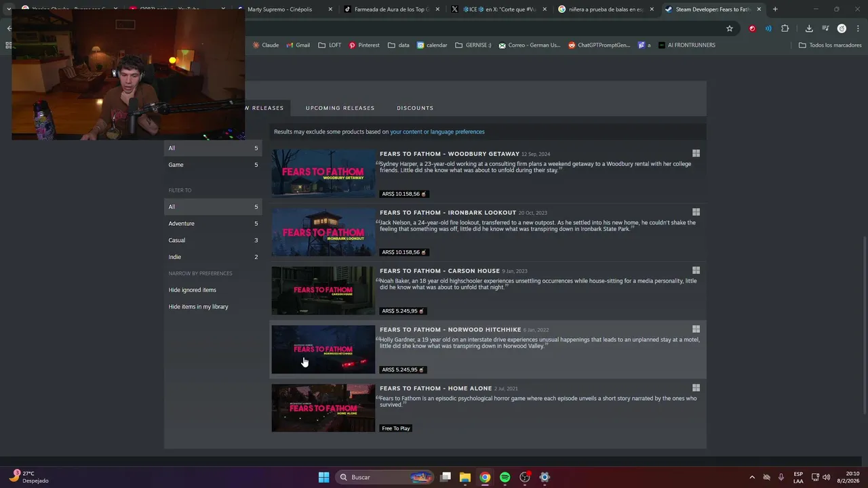The height and width of the screenshot is (488, 868).
Task: Open Spotify from the taskbar
Action: (x=505, y=477)
